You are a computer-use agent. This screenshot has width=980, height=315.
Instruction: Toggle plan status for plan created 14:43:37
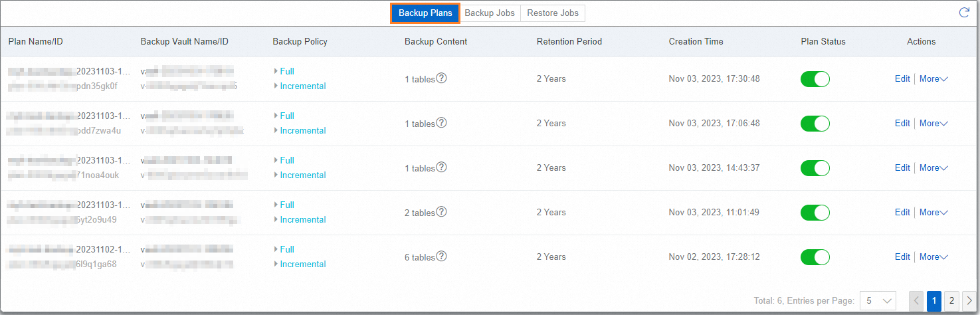pos(815,168)
